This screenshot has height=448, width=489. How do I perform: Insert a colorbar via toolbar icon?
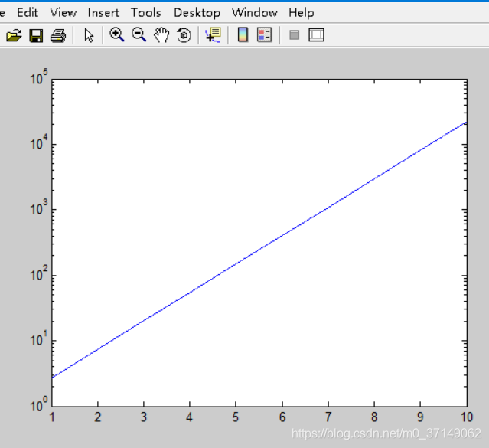click(243, 34)
